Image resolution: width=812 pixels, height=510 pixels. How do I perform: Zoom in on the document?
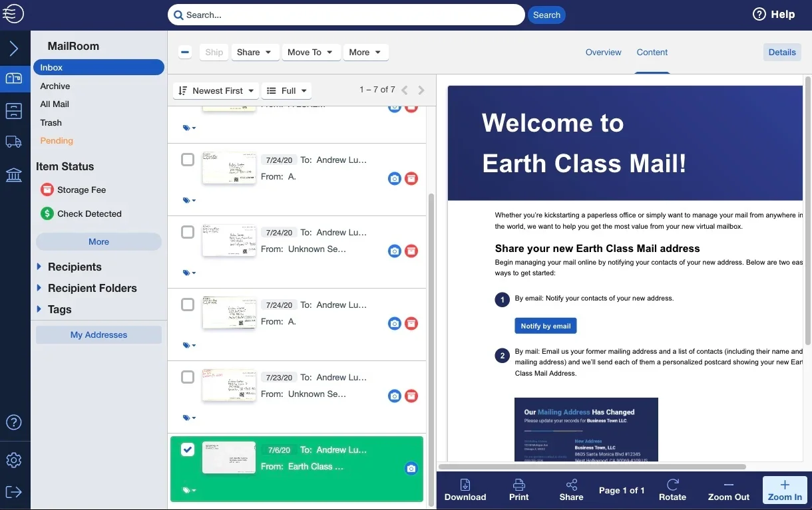tap(785, 490)
